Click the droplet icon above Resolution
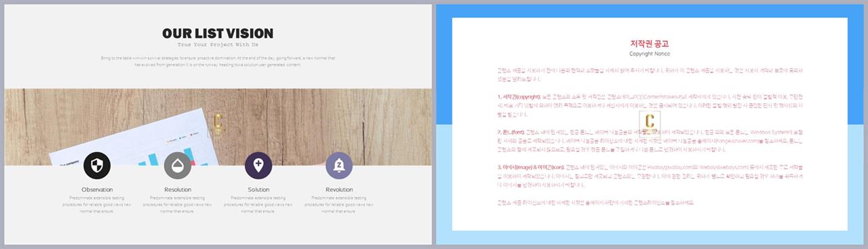This screenshot has height=249, width=868. 178,166
